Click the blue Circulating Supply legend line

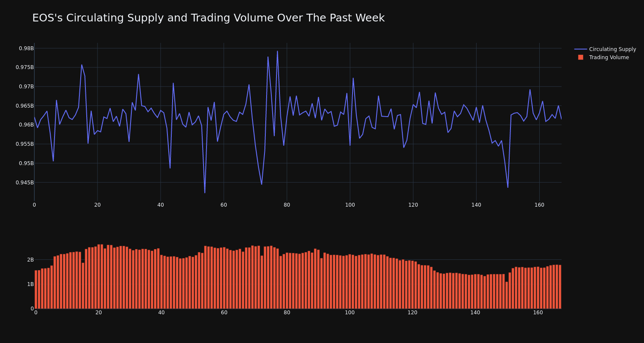[x=580, y=49]
